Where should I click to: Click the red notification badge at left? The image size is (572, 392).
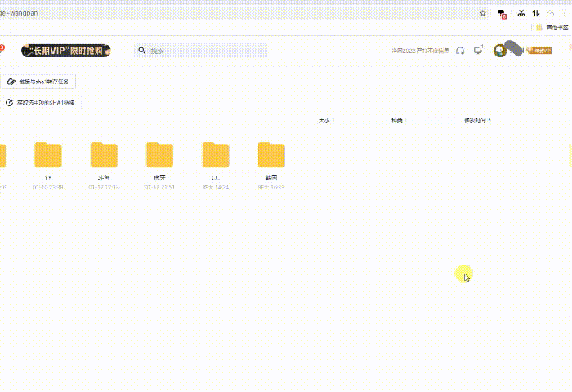pyautogui.click(x=2, y=47)
